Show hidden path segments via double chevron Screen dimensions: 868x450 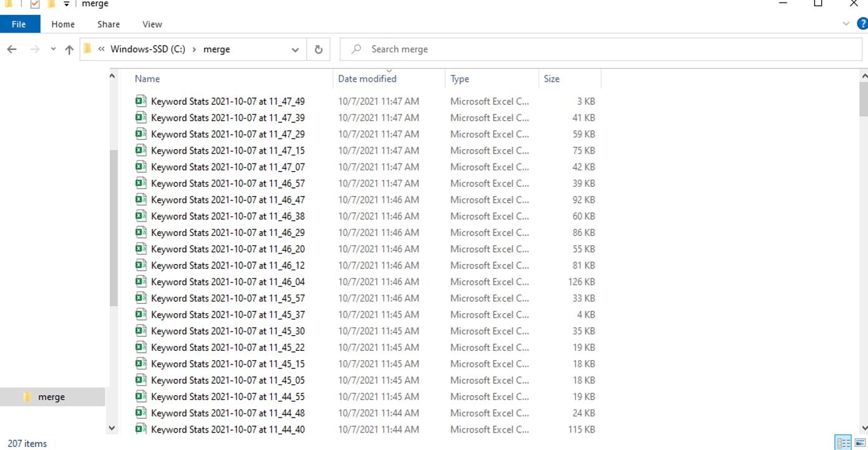pos(101,49)
